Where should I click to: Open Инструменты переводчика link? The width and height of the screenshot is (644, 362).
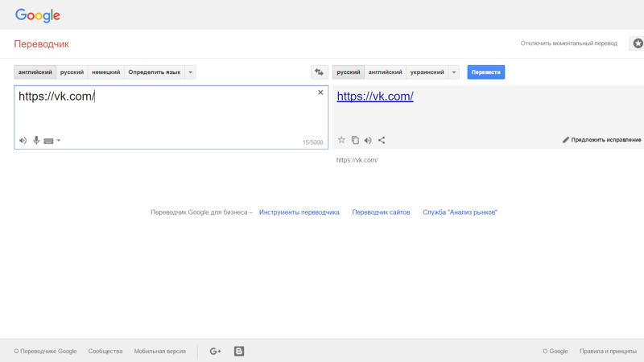coord(299,212)
